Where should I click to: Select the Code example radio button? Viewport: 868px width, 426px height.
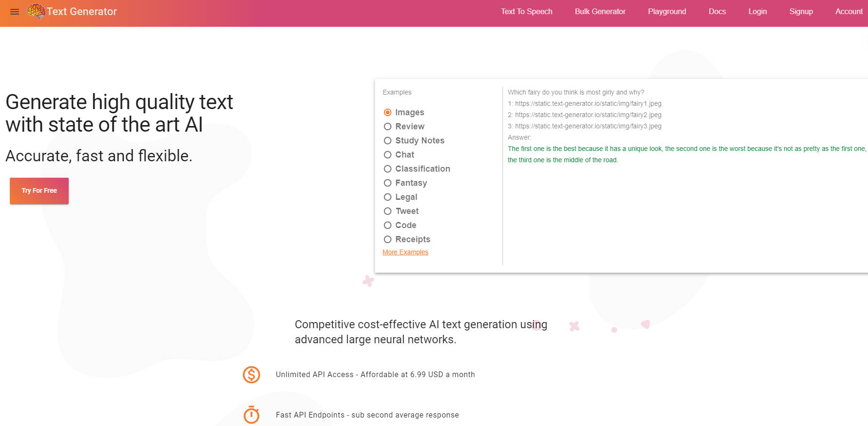tap(388, 225)
